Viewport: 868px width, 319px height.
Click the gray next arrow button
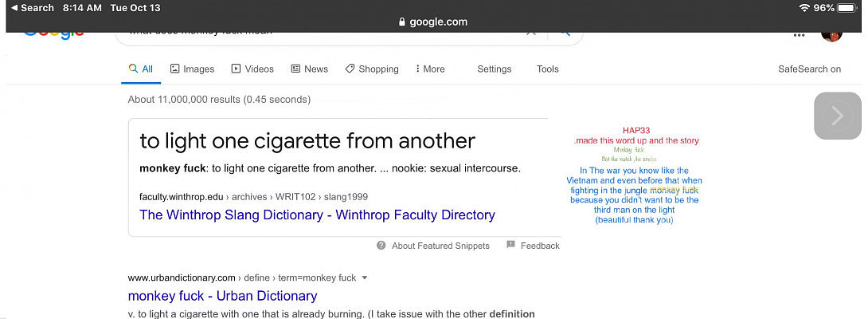point(837,116)
